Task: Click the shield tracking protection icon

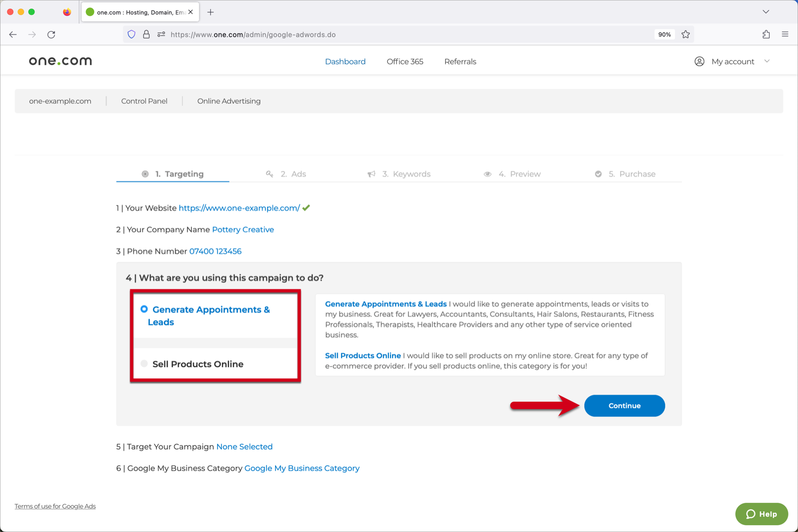Action: coord(131,34)
